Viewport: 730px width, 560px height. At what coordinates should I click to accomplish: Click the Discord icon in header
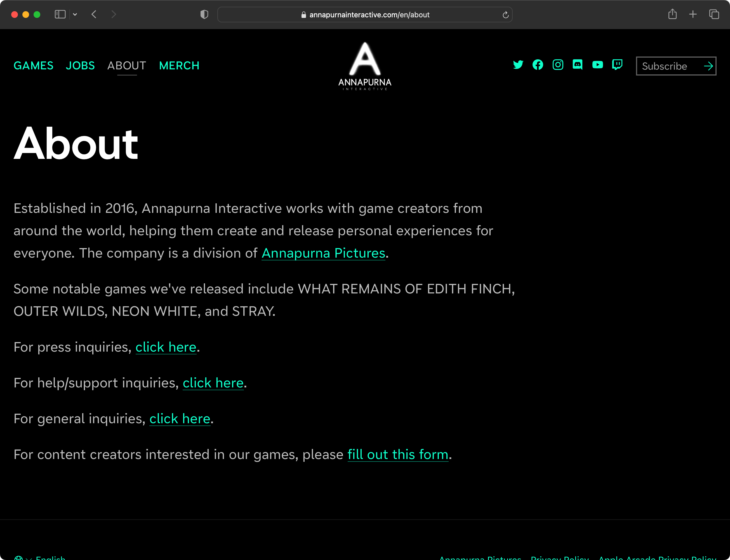click(577, 65)
